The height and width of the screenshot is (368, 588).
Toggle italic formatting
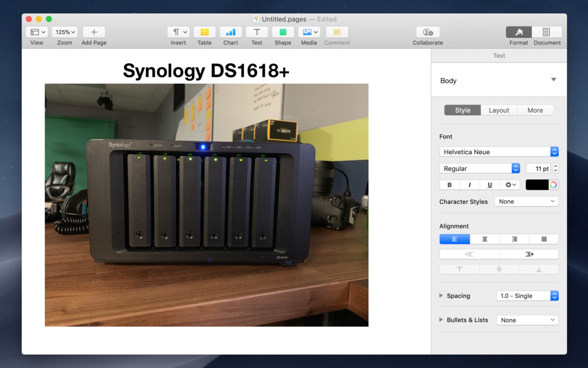(469, 185)
